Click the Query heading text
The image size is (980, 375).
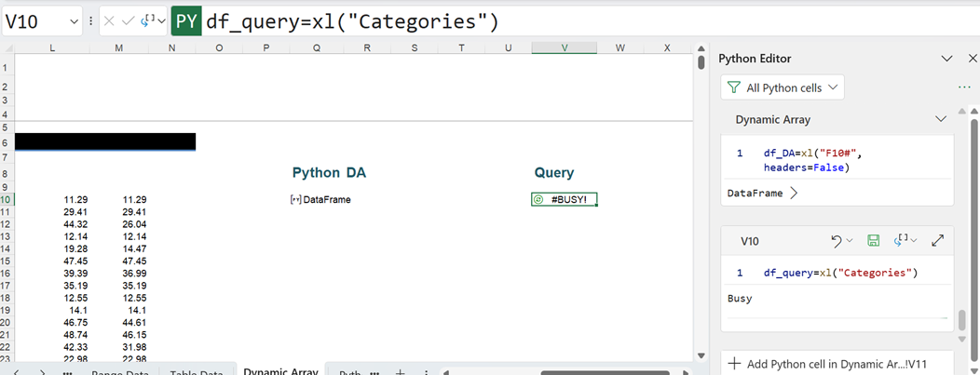click(553, 173)
